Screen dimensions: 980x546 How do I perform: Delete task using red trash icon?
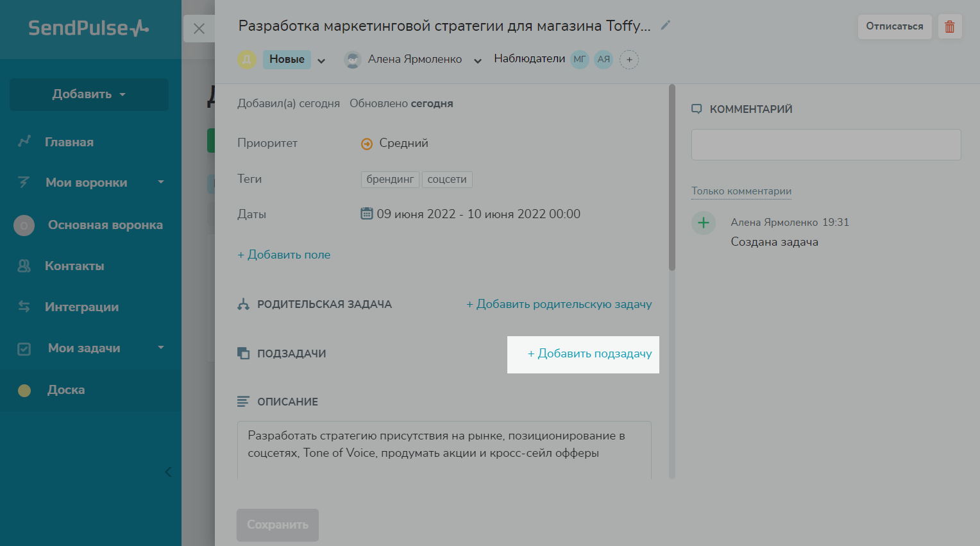tap(950, 26)
